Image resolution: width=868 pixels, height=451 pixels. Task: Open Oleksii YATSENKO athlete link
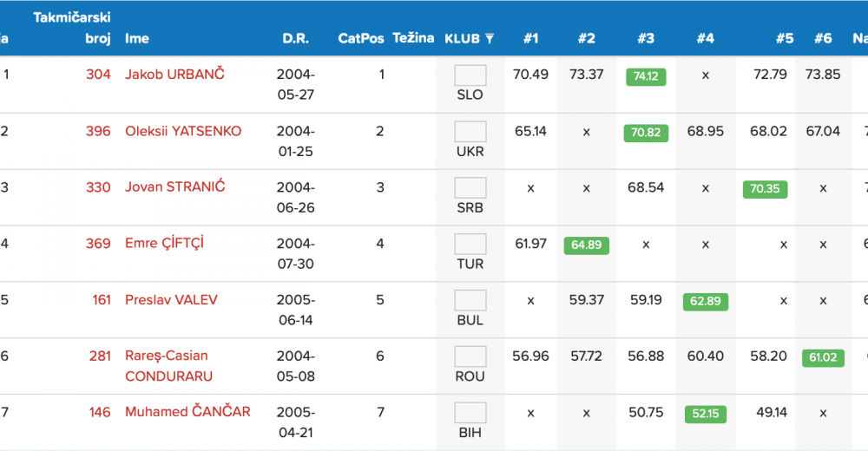point(183,131)
